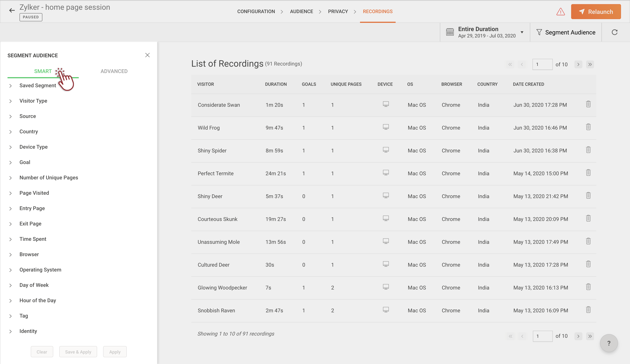Open the help question mark button
630x364 pixels.
609,343
